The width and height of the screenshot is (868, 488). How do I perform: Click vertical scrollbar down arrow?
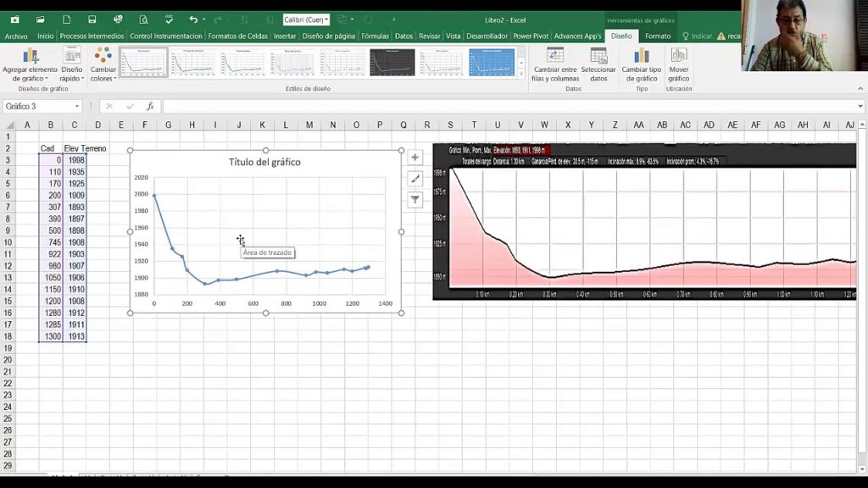[862, 469]
